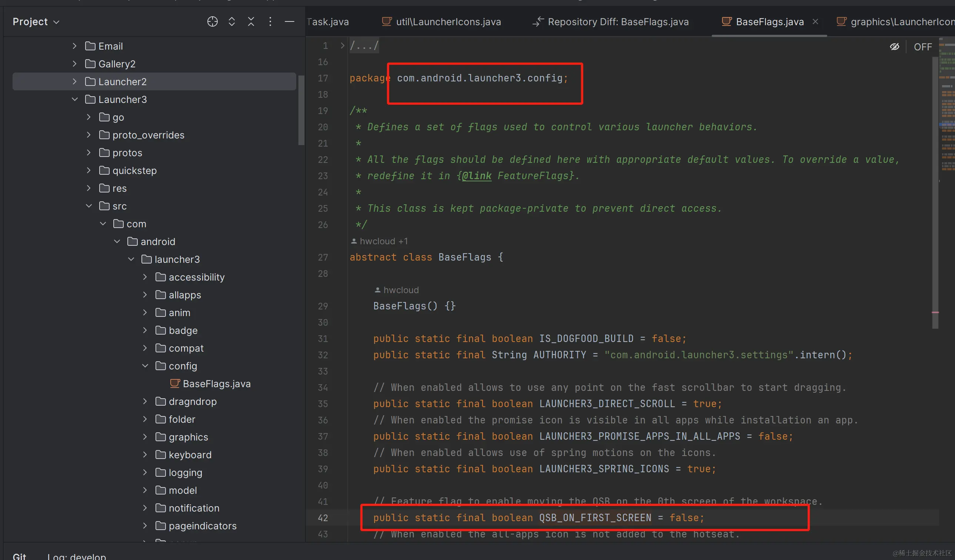Select the folder named folder

tap(175, 419)
